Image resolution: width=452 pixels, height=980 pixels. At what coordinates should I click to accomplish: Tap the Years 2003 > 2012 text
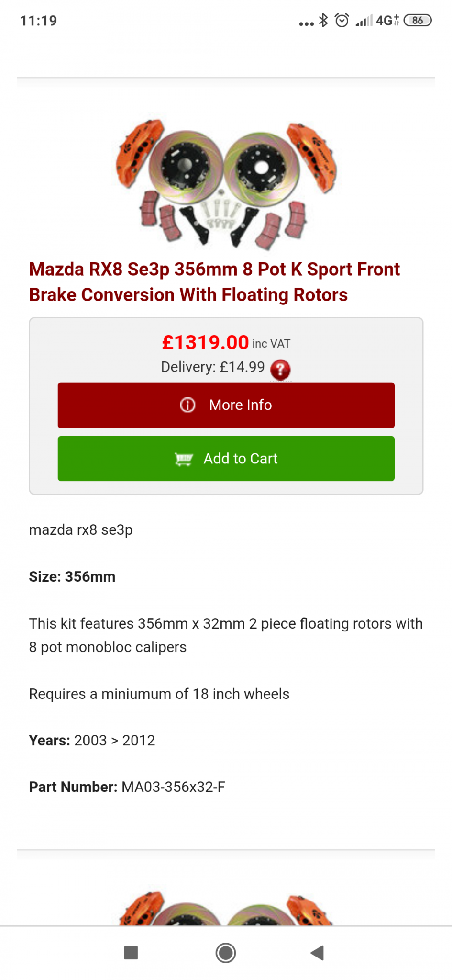coord(92,741)
